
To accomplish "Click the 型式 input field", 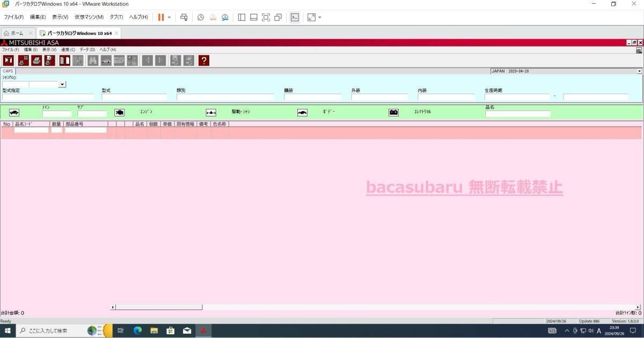I will pos(134,97).
